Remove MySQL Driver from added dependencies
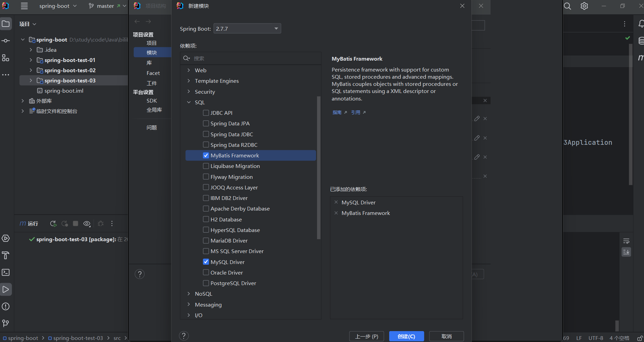 pyautogui.click(x=336, y=202)
